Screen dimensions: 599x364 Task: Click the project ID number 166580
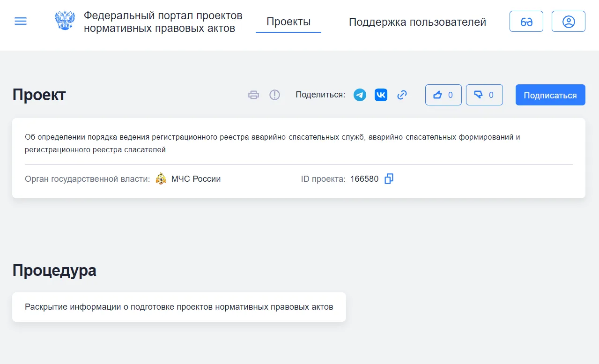click(x=364, y=179)
